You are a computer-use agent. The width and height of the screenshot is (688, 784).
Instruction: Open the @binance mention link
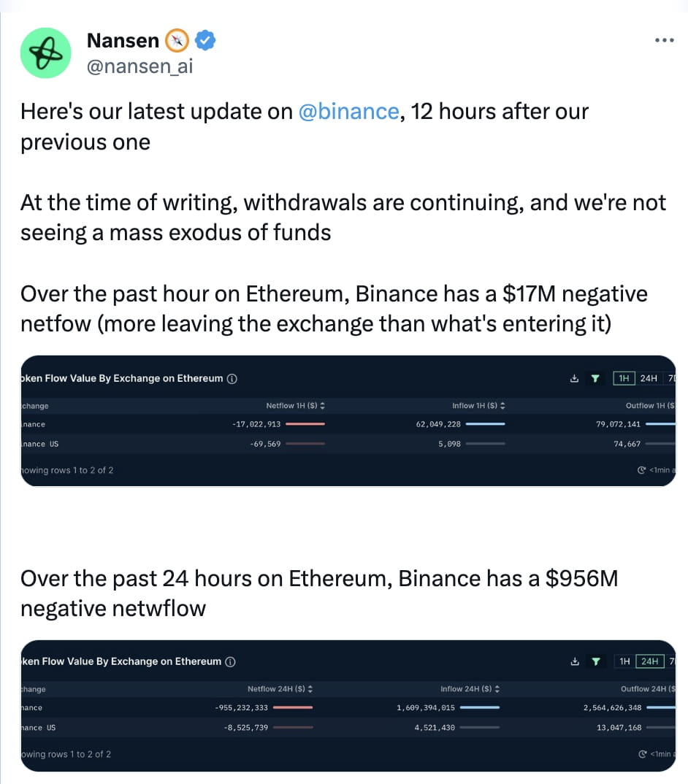348,112
